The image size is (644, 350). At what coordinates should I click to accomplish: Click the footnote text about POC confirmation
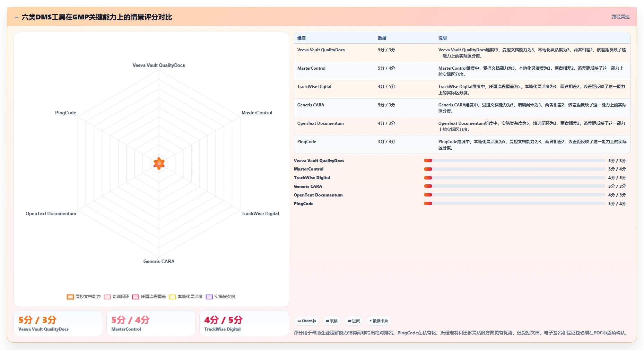pos(461,333)
